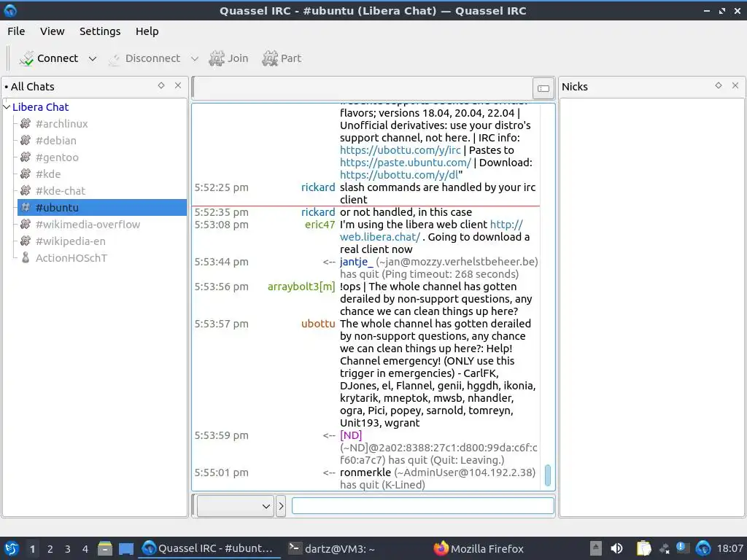The image size is (747, 560).
Task: Click the Part channel icon
Action: [x=270, y=58]
